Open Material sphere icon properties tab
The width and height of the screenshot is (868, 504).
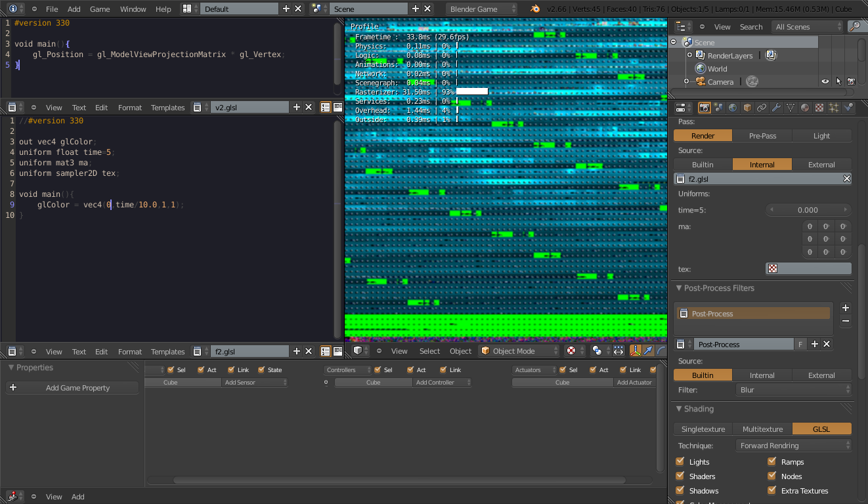[805, 108]
